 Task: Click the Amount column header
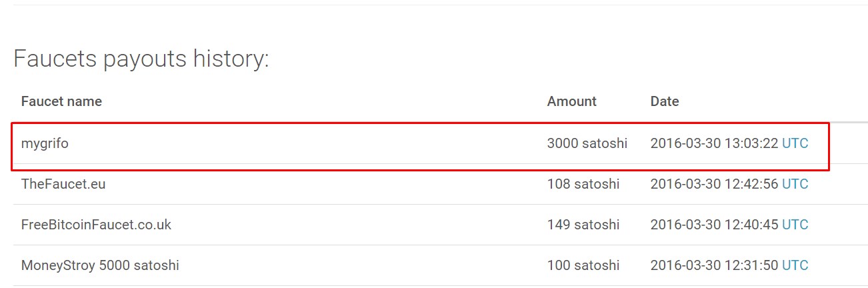pyautogui.click(x=571, y=101)
